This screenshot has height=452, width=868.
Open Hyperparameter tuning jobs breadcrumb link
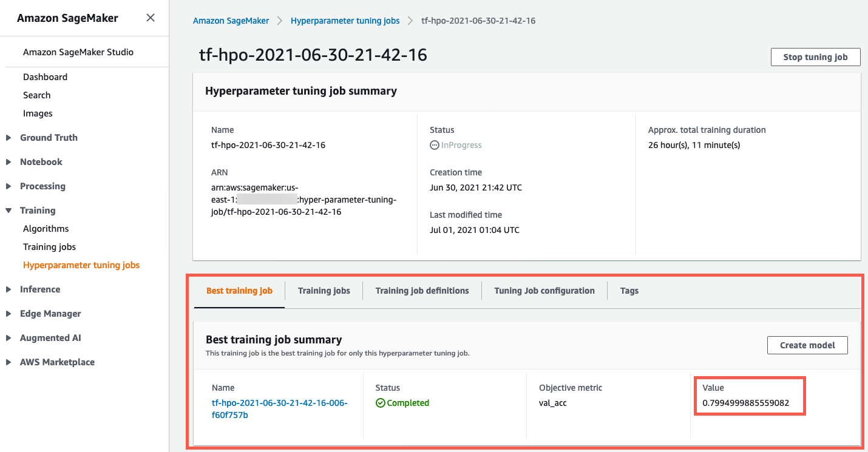click(345, 21)
